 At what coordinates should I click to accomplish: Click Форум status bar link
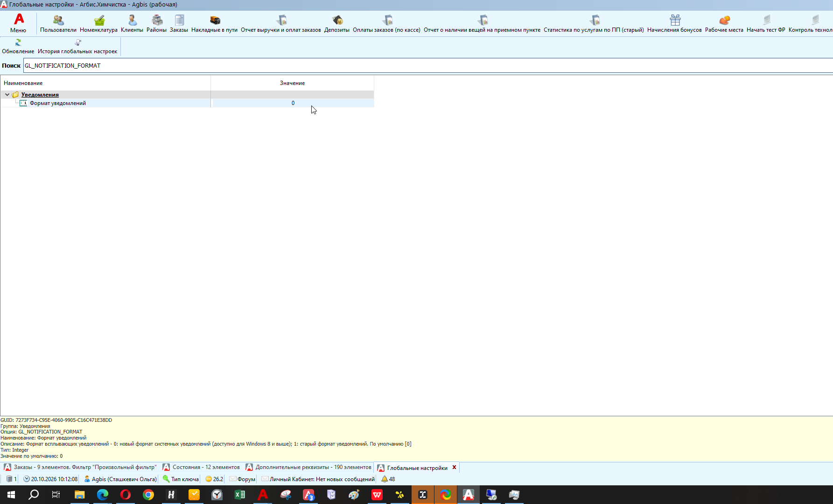pyautogui.click(x=242, y=479)
